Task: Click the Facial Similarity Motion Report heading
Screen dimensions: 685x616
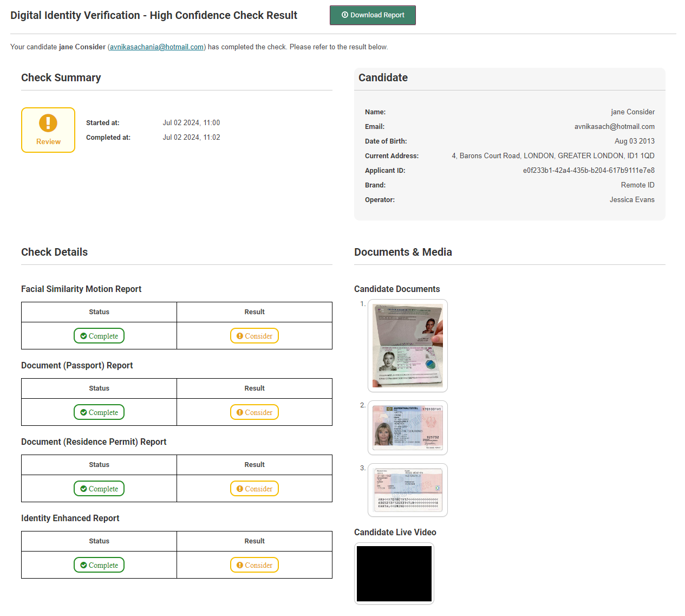Action: pos(81,289)
